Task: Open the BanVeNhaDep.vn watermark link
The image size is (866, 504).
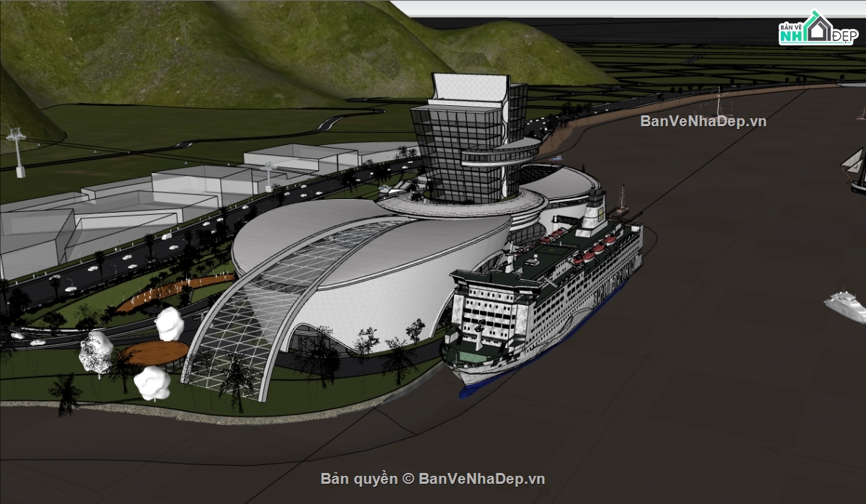Action: [703, 121]
